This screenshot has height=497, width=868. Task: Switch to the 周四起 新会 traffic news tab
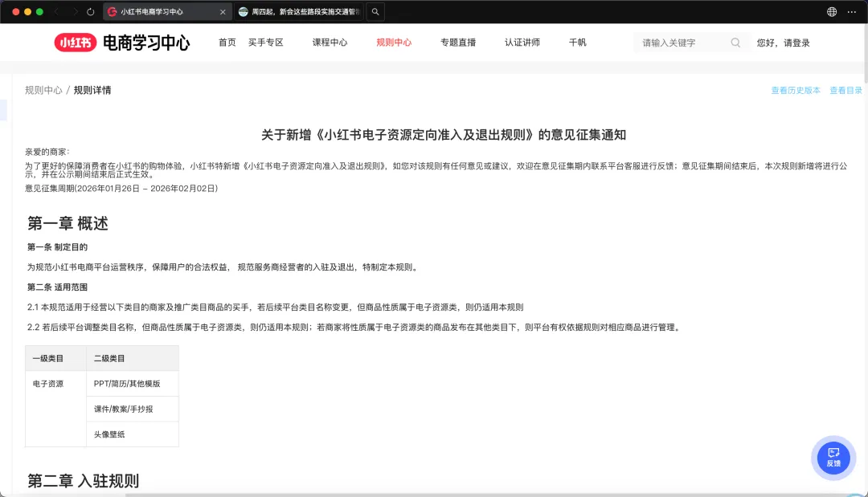[299, 11]
